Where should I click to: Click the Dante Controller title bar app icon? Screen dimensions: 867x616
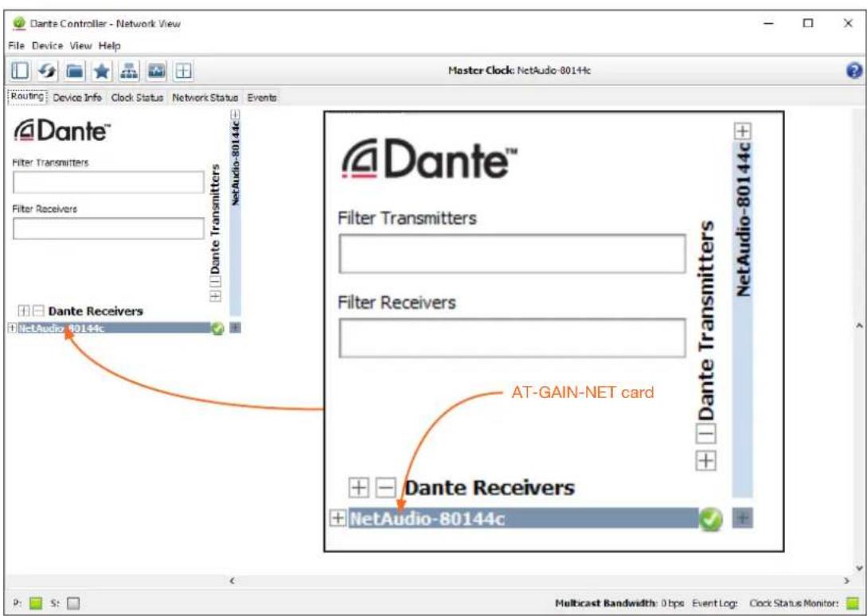pyautogui.click(x=19, y=24)
